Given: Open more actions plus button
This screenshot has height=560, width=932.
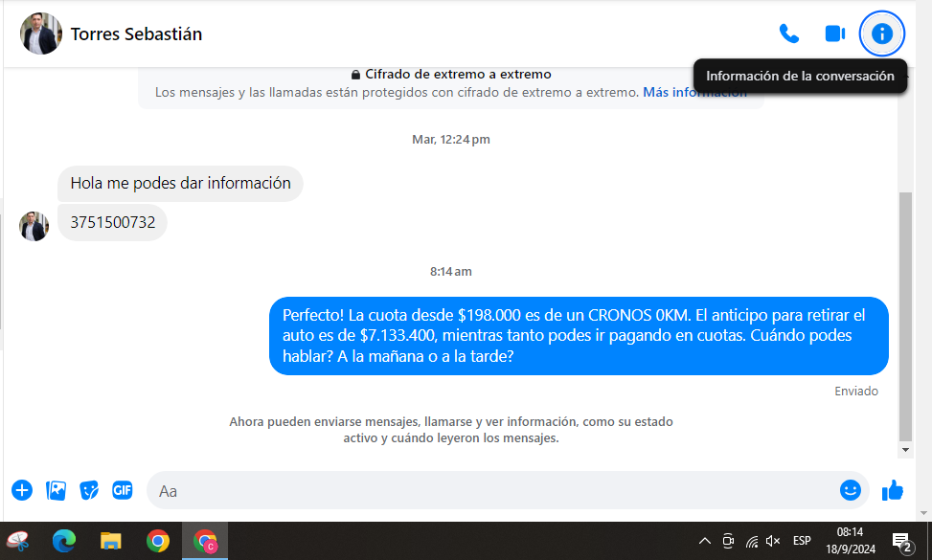Looking at the screenshot, I should pyautogui.click(x=22, y=490).
